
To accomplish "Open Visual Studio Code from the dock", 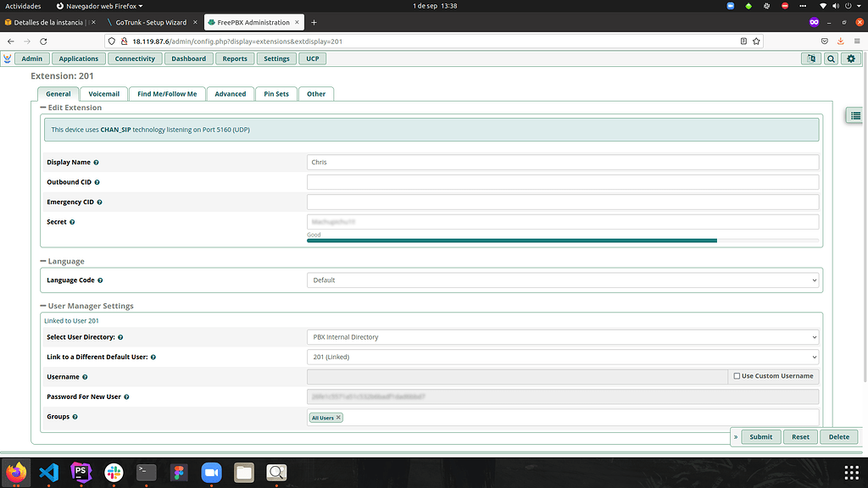I will [x=49, y=472].
